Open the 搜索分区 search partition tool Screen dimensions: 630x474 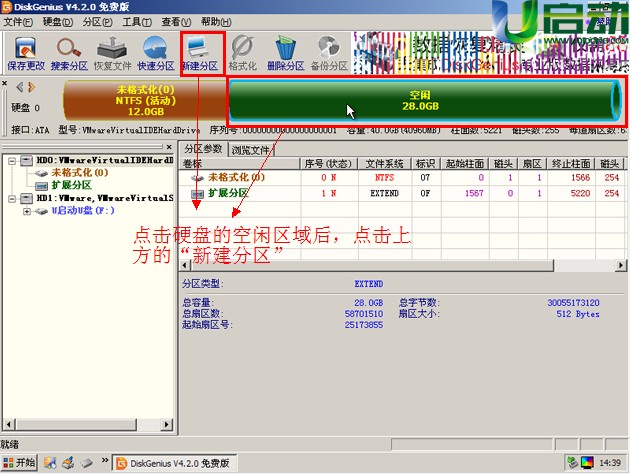(x=69, y=53)
